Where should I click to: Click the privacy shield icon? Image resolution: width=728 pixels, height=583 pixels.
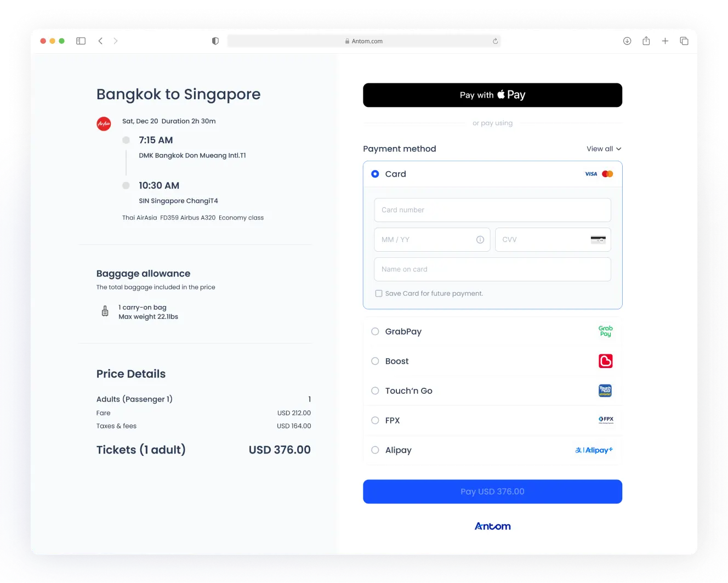215,41
